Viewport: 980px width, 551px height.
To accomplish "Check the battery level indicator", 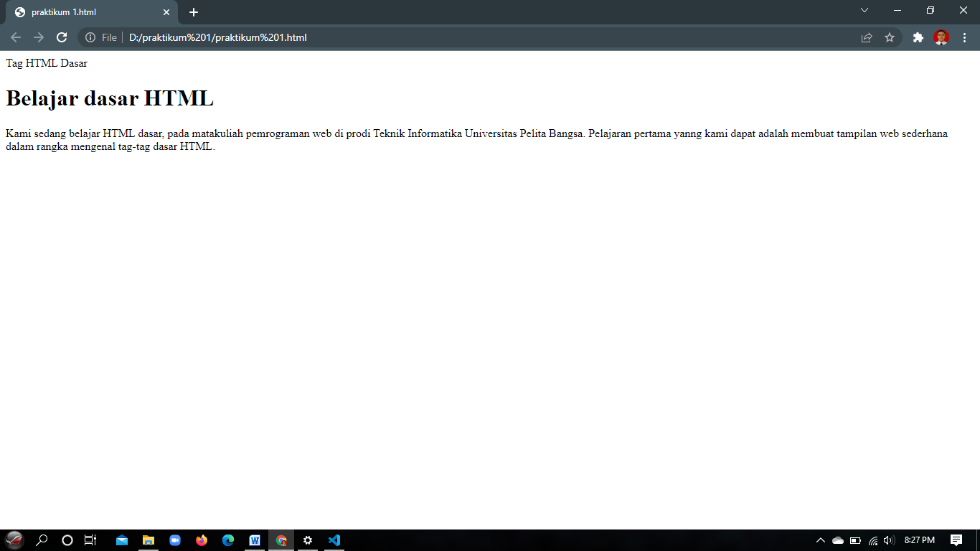I will click(855, 540).
